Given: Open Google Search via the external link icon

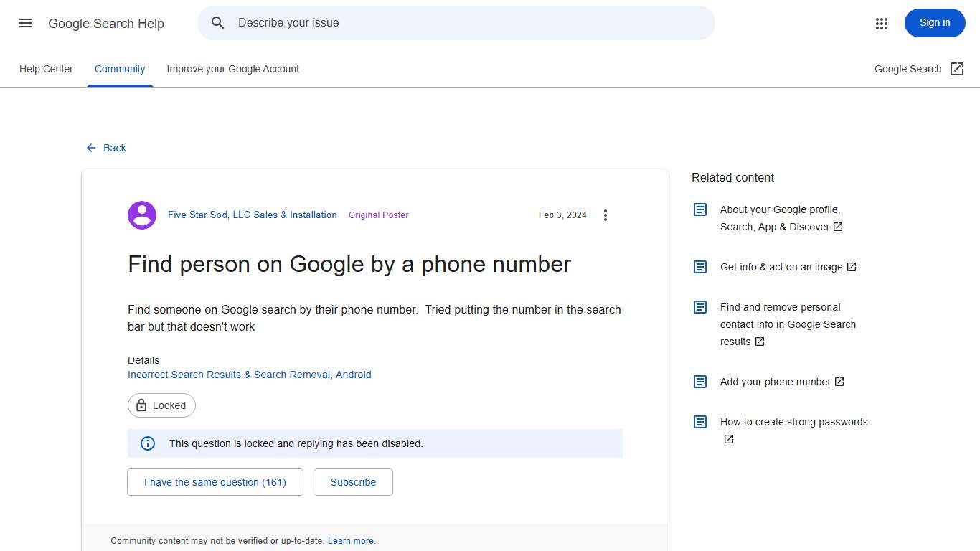Looking at the screenshot, I should click(957, 68).
